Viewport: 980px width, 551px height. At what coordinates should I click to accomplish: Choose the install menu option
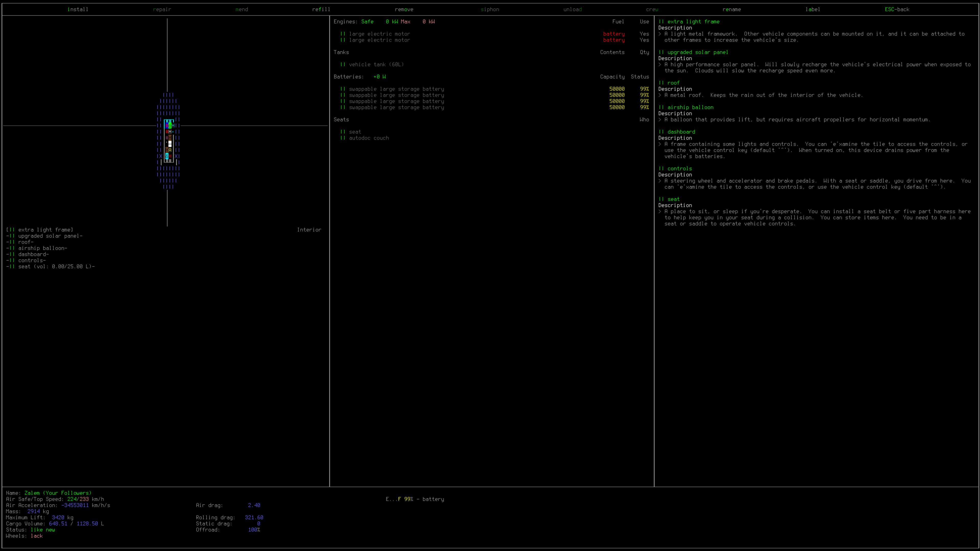click(x=78, y=9)
